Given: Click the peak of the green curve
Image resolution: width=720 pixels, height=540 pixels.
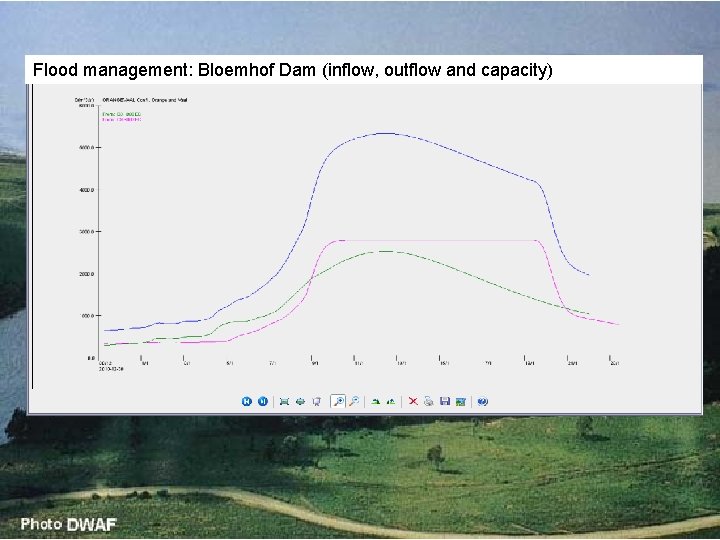Looking at the screenshot, I should tap(386, 251).
